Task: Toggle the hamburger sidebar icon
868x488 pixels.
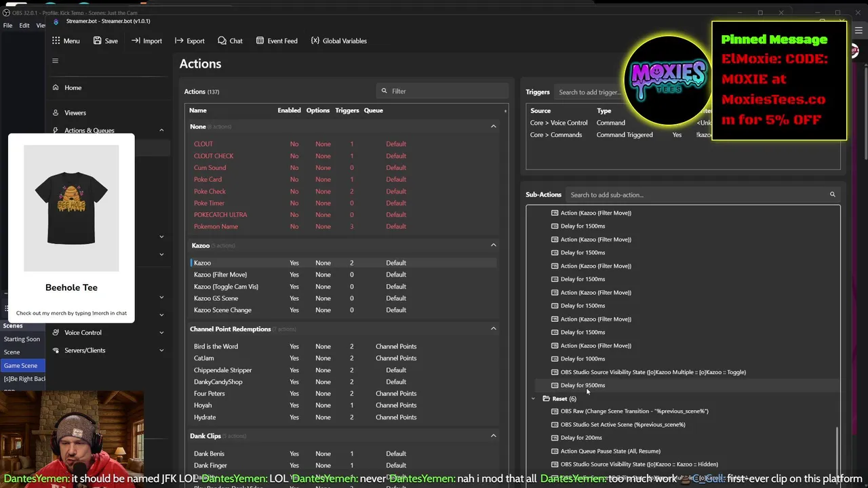Action: [x=56, y=61]
